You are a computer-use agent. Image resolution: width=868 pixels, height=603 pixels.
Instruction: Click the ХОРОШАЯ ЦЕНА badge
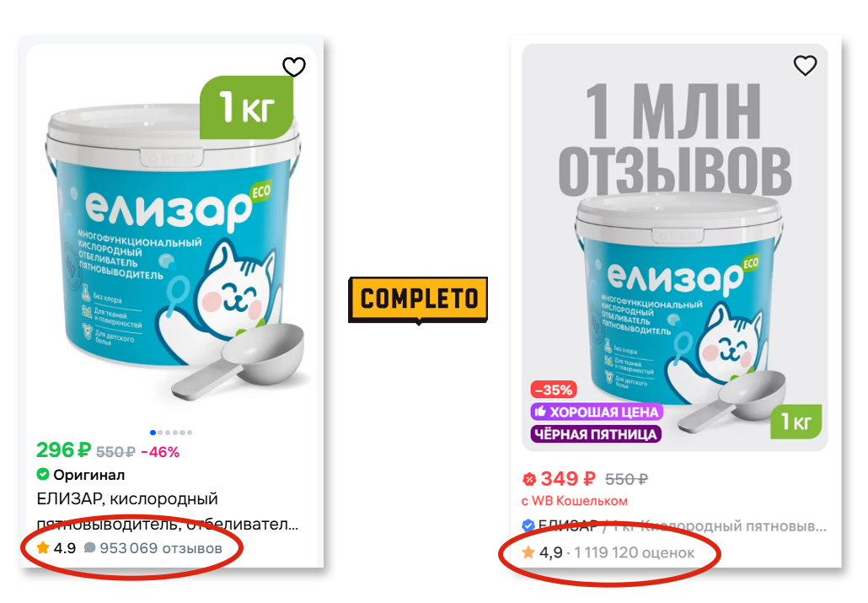tap(597, 412)
